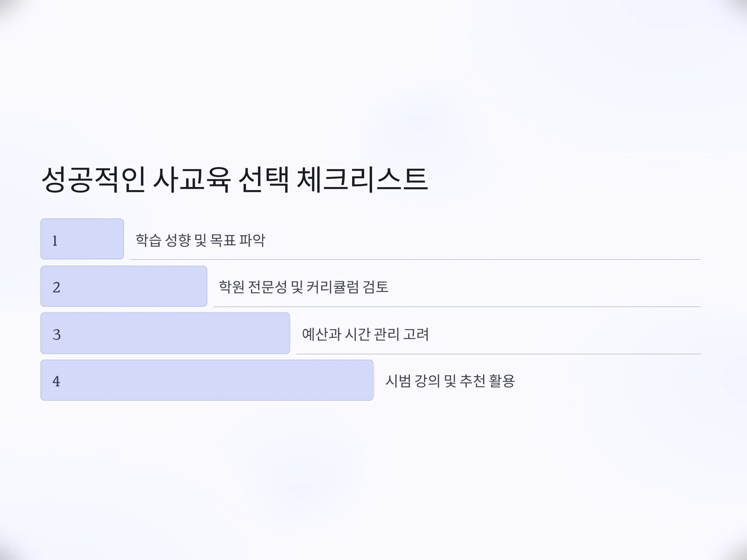Click the numeral 2 in the second box
The width and height of the screenshot is (747, 560).
point(56,287)
